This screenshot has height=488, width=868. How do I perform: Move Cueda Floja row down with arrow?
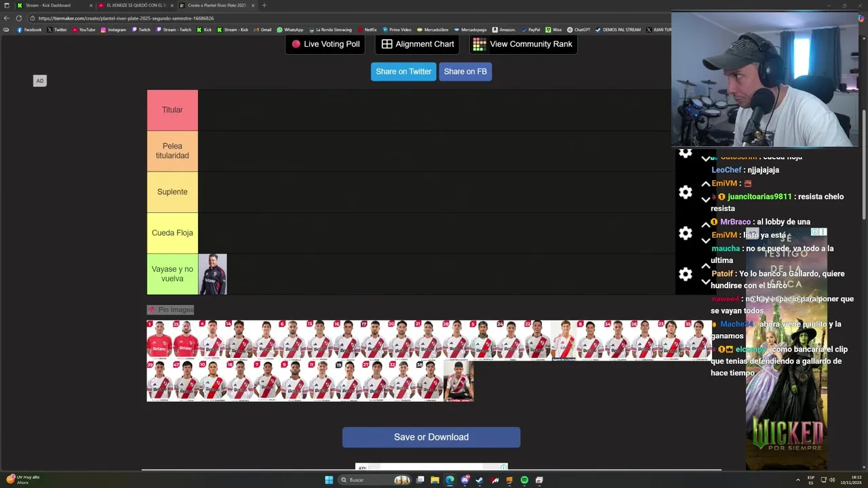pos(706,241)
